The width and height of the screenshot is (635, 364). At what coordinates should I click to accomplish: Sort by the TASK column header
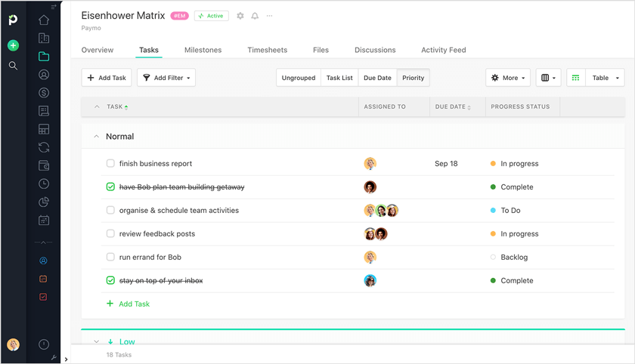(x=117, y=106)
